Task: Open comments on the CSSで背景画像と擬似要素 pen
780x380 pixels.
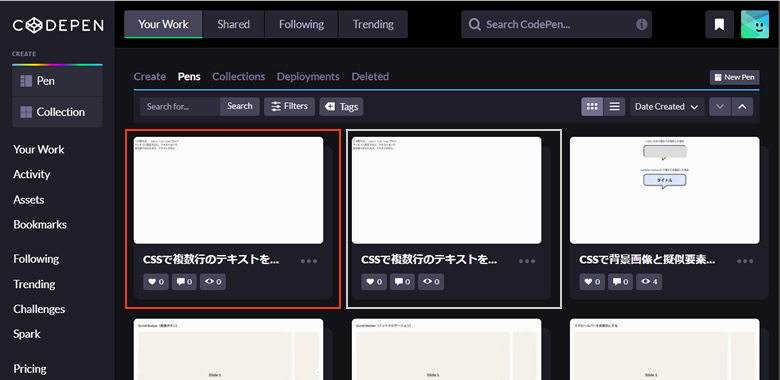Action: pyautogui.click(x=620, y=282)
